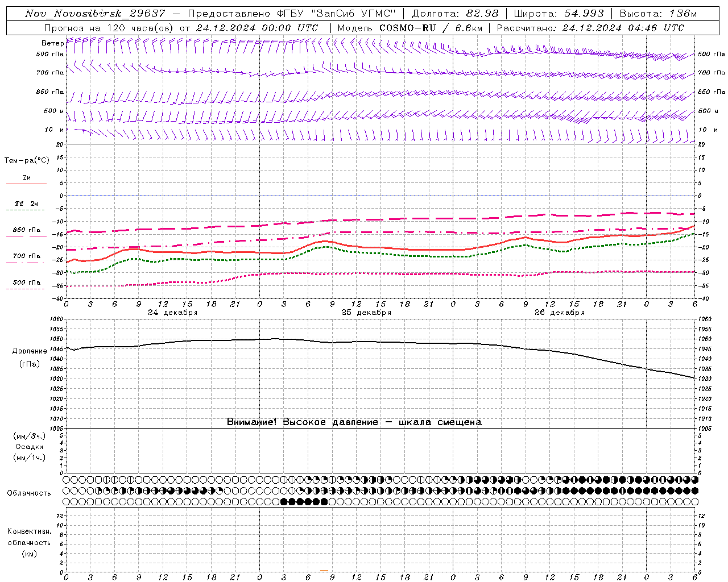The image size is (728, 582).
Task: Click the (гПа) unit label under Давление
Action: click(x=30, y=364)
